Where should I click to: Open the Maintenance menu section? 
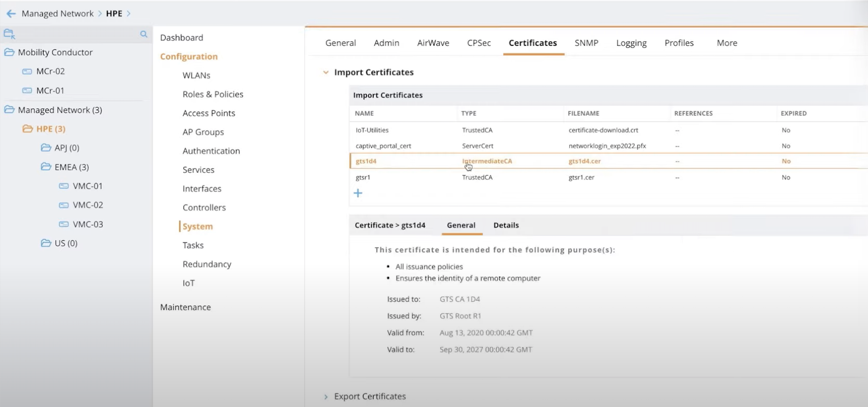click(x=185, y=307)
